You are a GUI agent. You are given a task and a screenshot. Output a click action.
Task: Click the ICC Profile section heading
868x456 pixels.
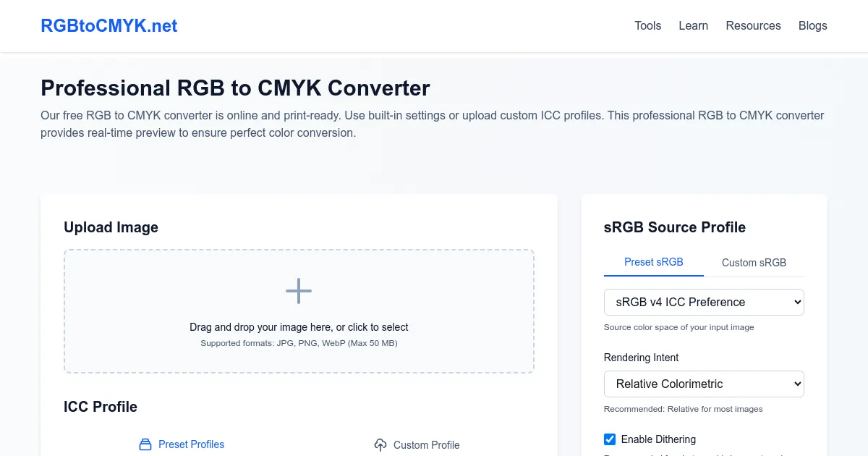[x=101, y=407]
